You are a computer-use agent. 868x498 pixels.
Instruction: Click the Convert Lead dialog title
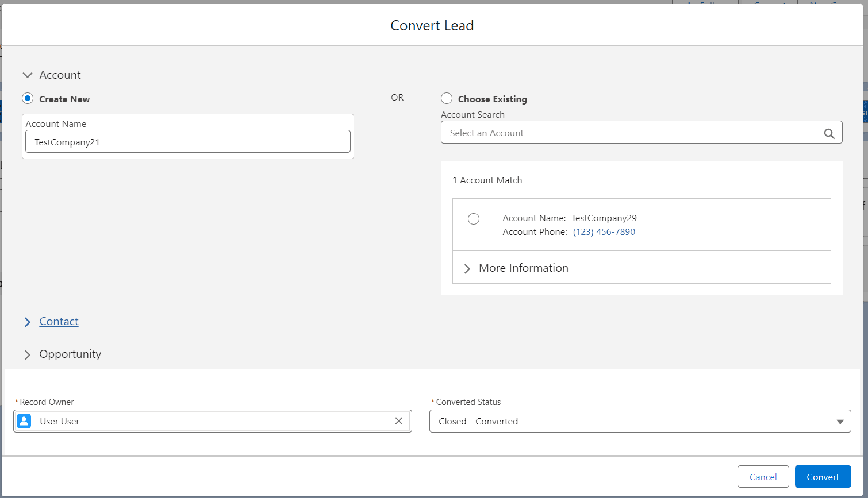pos(432,25)
